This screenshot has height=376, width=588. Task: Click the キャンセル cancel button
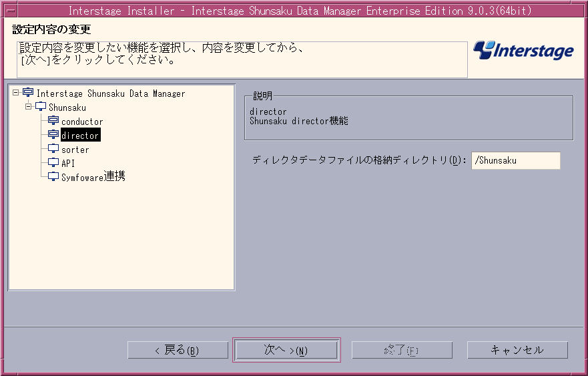coord(517,350)
